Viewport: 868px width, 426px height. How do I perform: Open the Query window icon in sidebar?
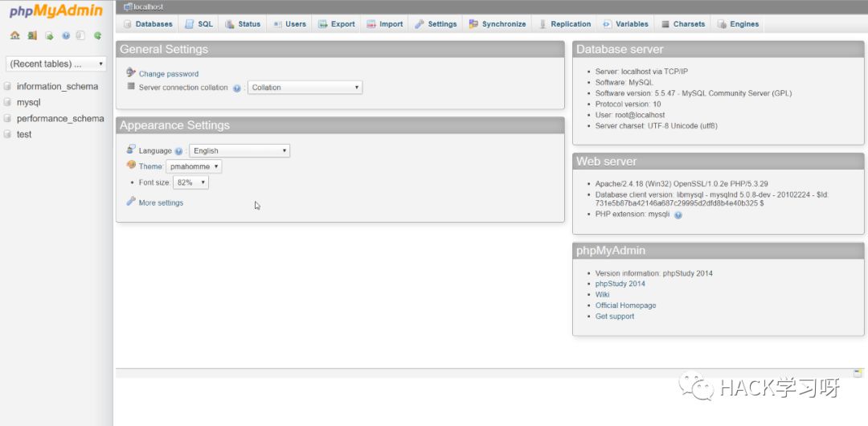tap(49, 35)
